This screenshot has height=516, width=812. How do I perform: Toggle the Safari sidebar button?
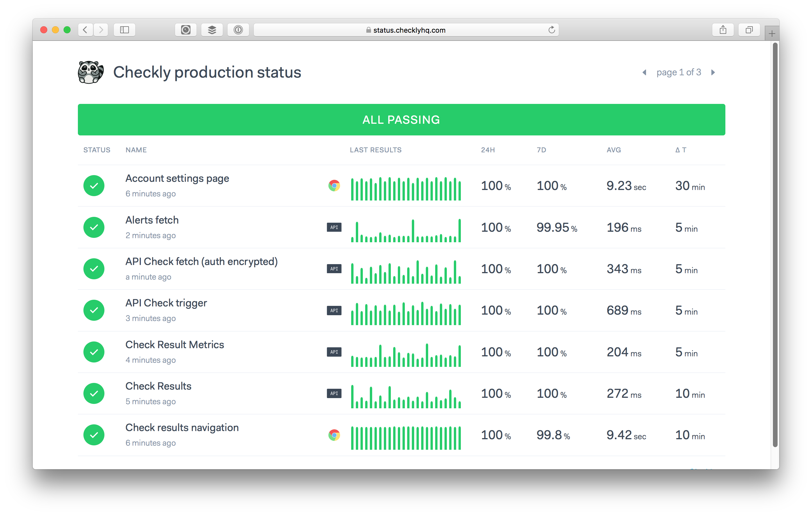click(125, 30)
